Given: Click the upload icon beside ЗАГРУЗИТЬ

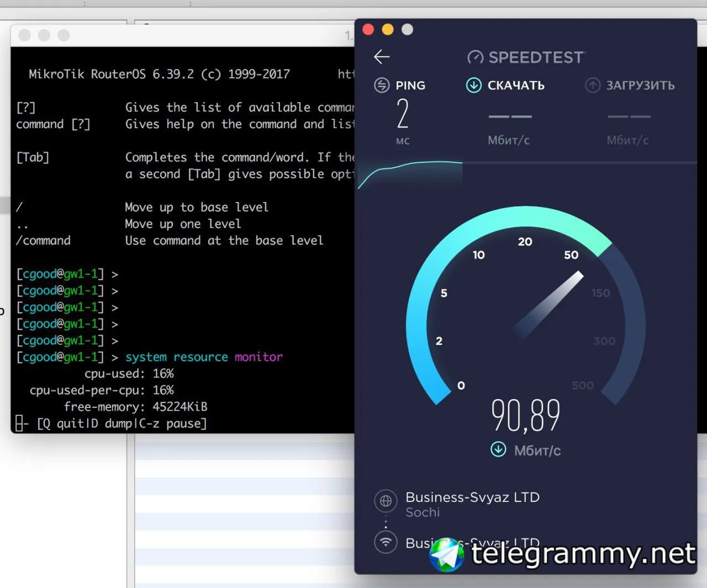Looking at the screenshot, I should point(593,86).
